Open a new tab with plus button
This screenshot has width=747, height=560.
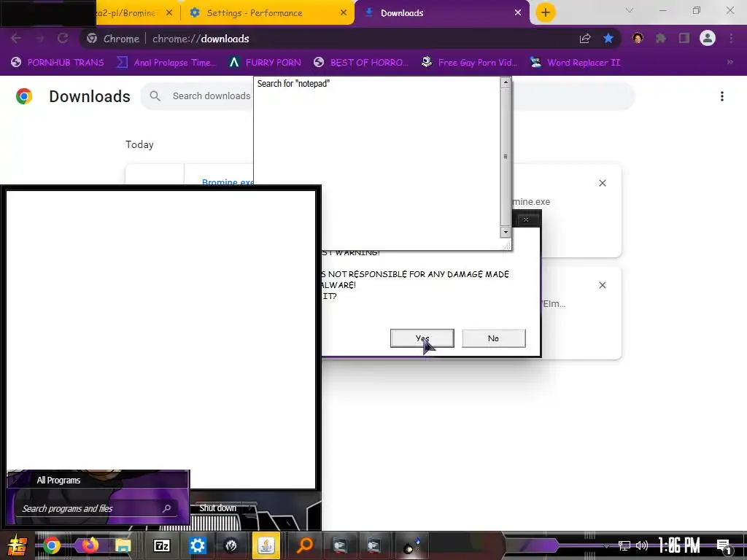pos(546,12)
